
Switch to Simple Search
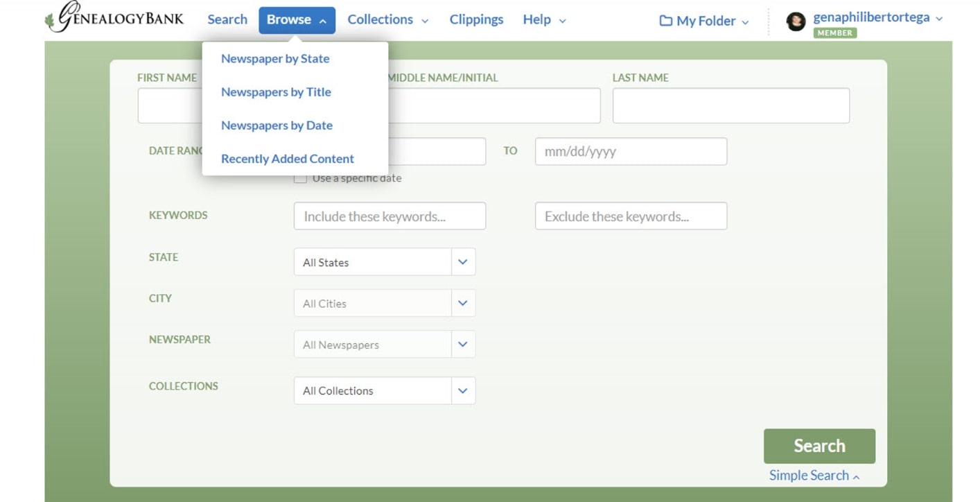[x=814, y=476]
